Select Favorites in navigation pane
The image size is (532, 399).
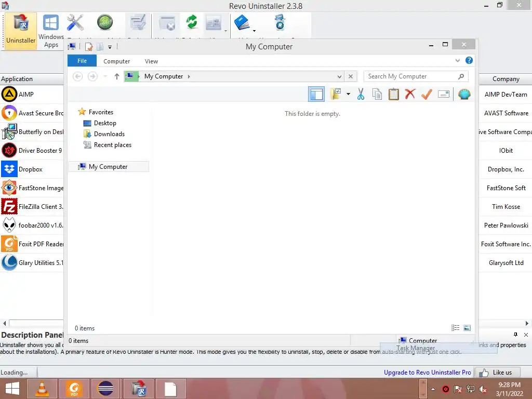click(101, 112)
